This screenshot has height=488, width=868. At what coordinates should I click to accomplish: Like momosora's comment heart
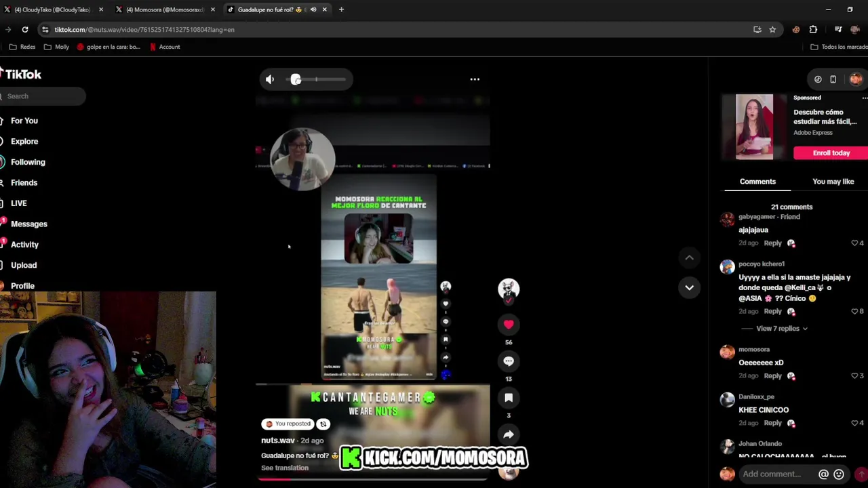[854, 376]
